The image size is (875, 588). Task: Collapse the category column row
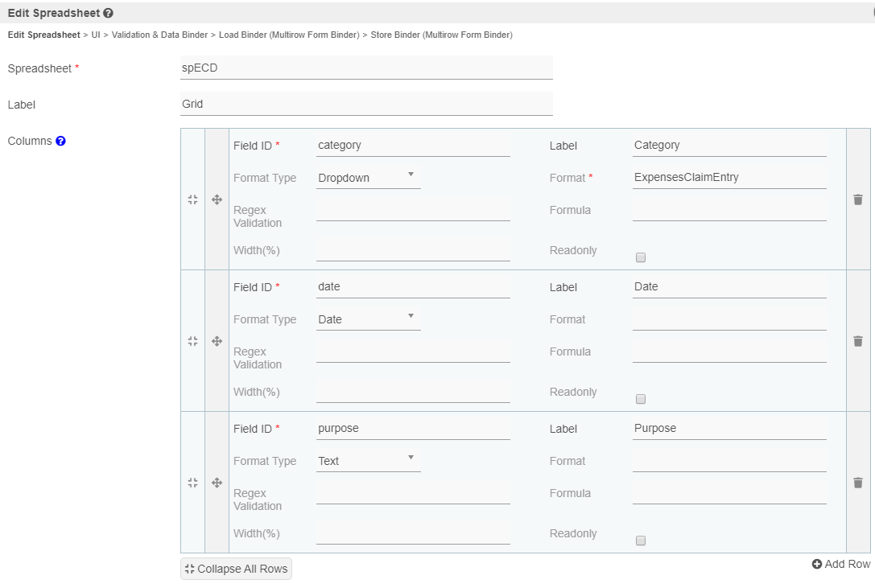pyautogui.click(x=192, y=199)
